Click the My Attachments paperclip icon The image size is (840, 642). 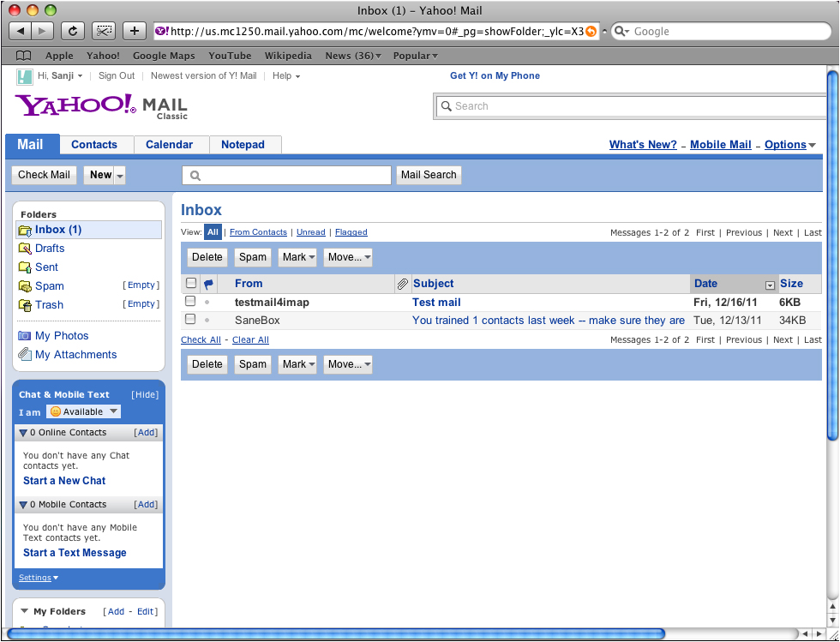(25, 354)
